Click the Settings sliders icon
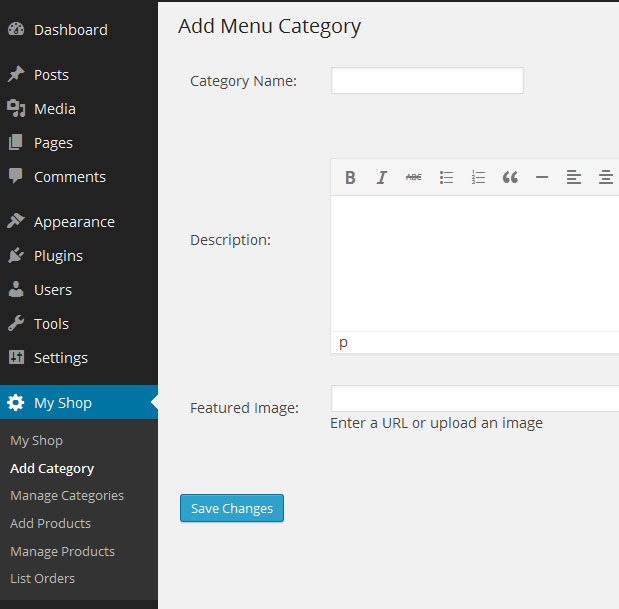Image resolution: width=619 pixels, height=609 pixels. [16, 357]
